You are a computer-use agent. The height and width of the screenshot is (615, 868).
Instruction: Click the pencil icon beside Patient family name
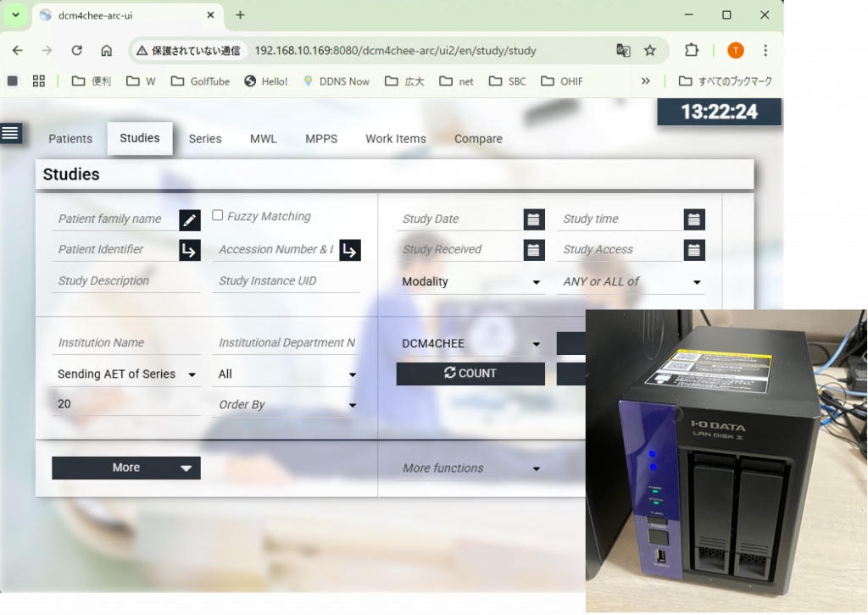(x=190, y=220)
